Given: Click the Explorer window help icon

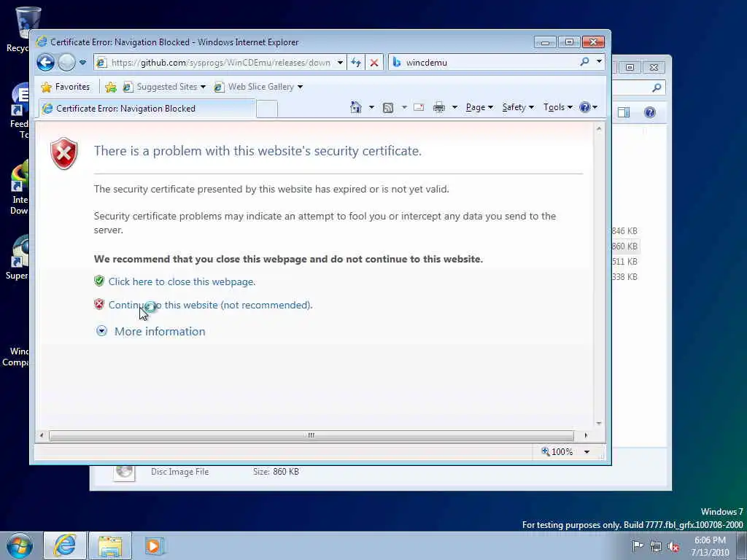Looking at the screenshot, I should [650, 112].
